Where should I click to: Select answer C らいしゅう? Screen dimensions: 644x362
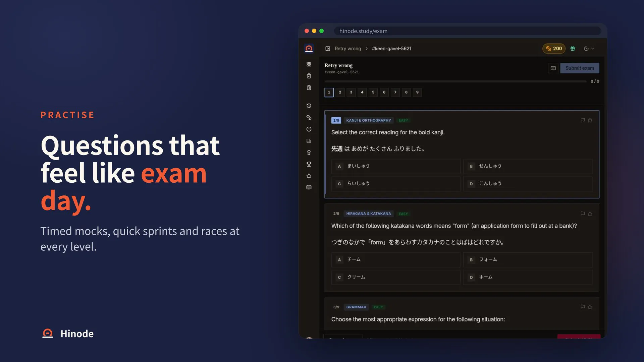396,184
